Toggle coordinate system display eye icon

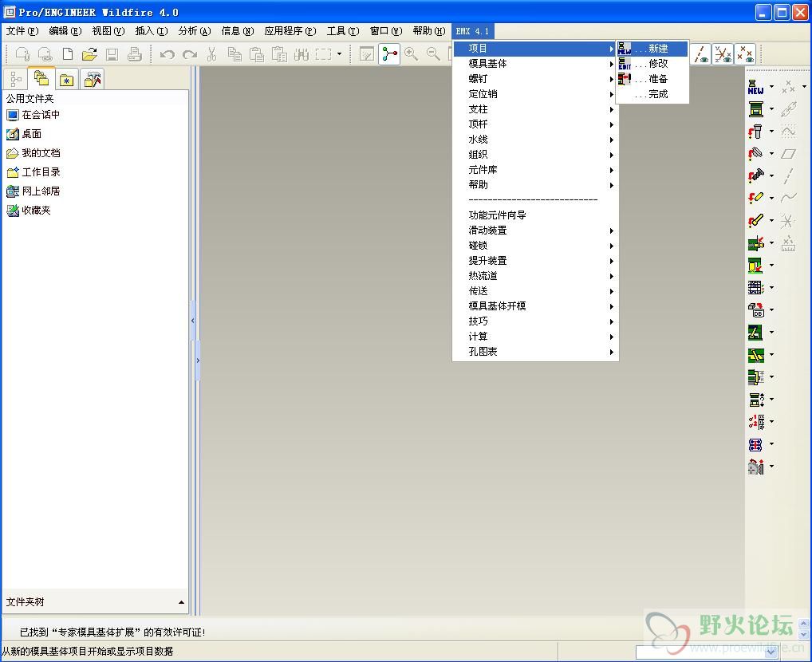723,54
